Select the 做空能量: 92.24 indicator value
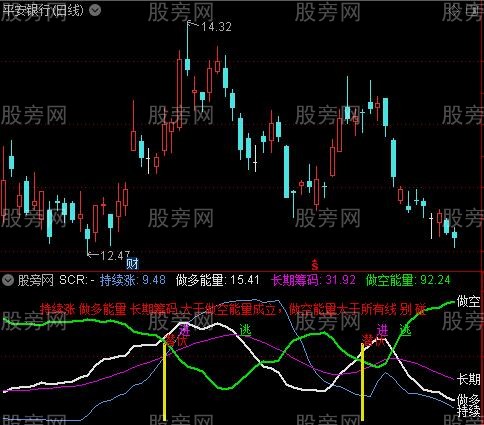484x425 pixels. click(x=408, y=280)
